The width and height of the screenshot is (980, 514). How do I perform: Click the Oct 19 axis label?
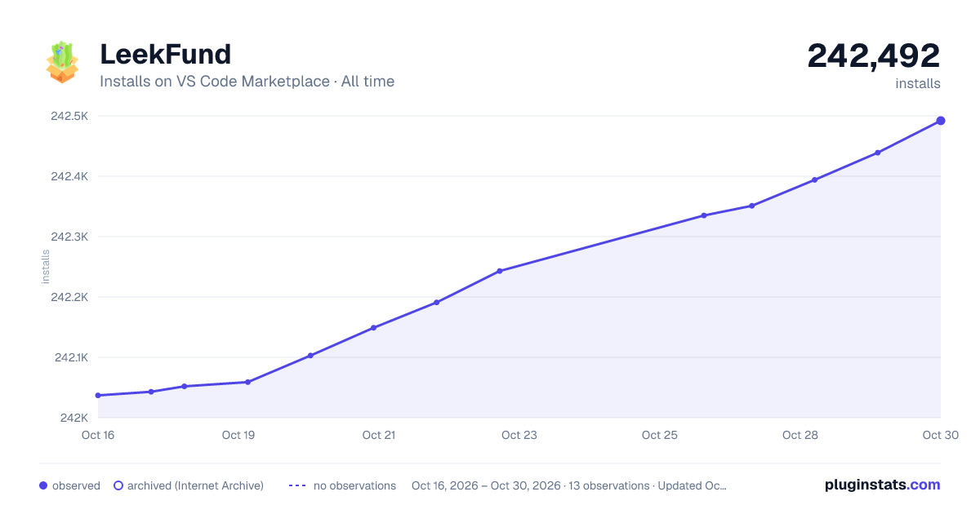coord(238,435)
